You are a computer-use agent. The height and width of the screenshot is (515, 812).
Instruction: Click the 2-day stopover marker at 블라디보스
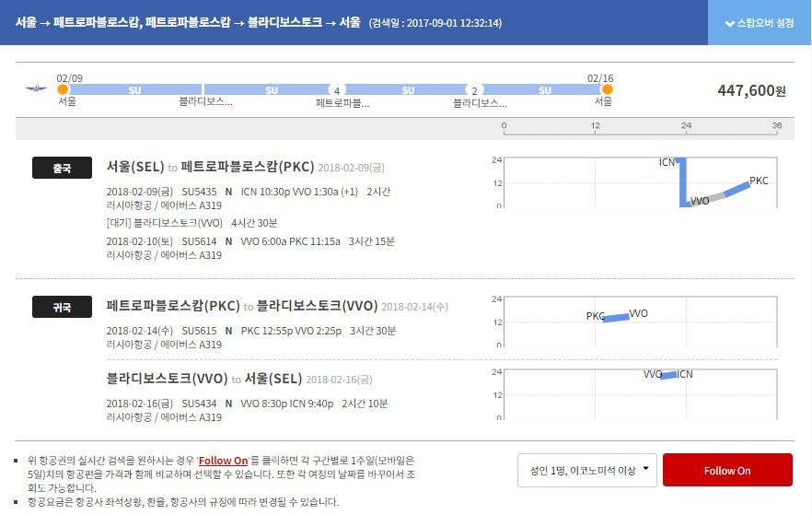[474, 90]
